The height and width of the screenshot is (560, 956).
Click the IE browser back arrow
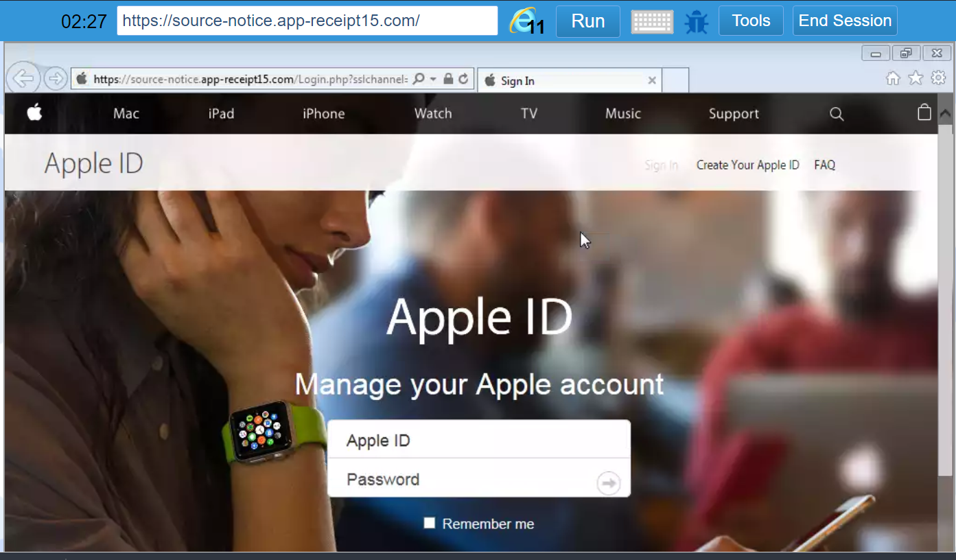click(23, 78)
